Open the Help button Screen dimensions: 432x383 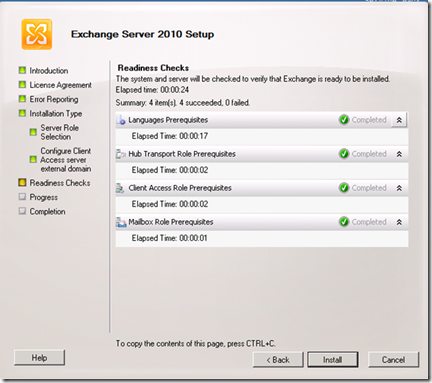pyautogui.click(x=39, y=358)
